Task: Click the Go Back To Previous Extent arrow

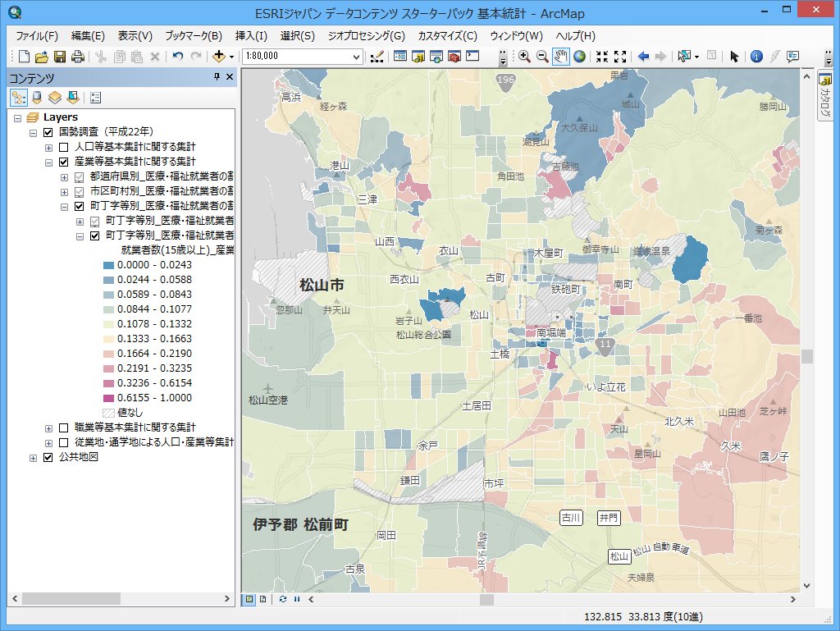Action: [x=641, y=57]
